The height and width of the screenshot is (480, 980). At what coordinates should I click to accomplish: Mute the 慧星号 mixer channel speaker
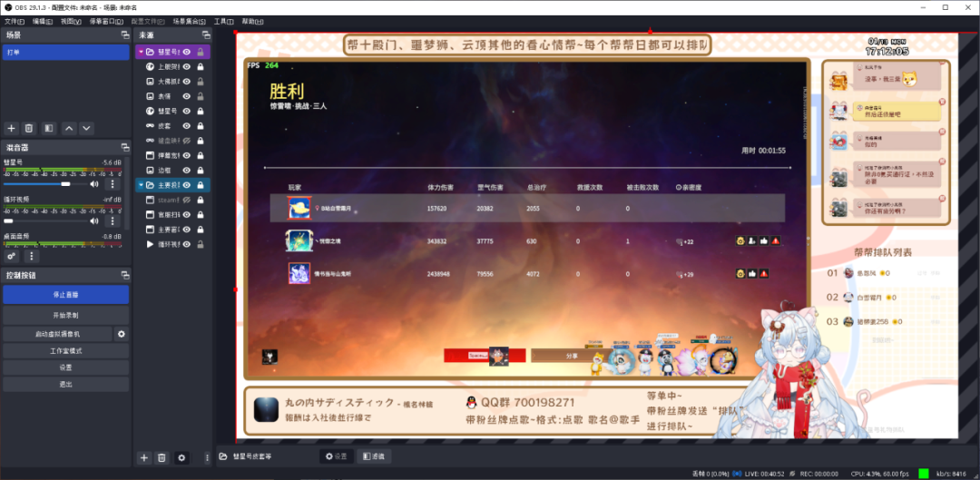(94, 184)
